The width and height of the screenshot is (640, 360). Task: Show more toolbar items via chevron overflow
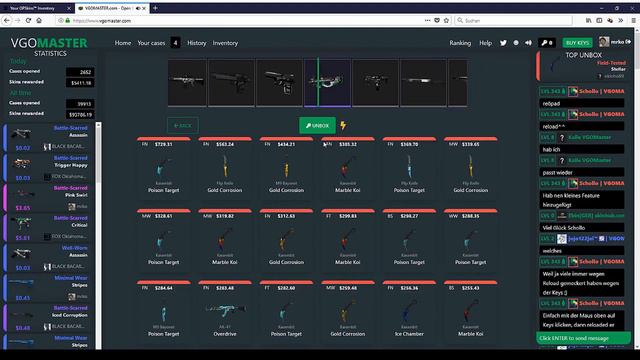621,20
